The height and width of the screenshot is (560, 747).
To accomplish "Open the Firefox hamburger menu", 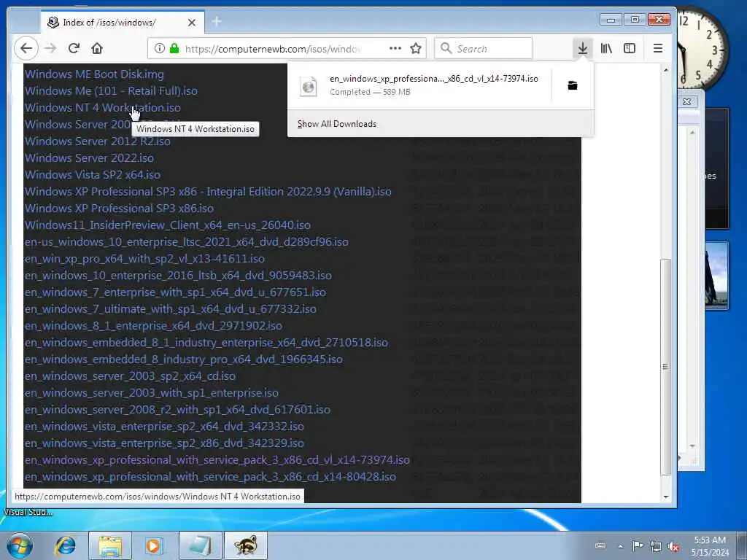I will (x=657, y=48).
